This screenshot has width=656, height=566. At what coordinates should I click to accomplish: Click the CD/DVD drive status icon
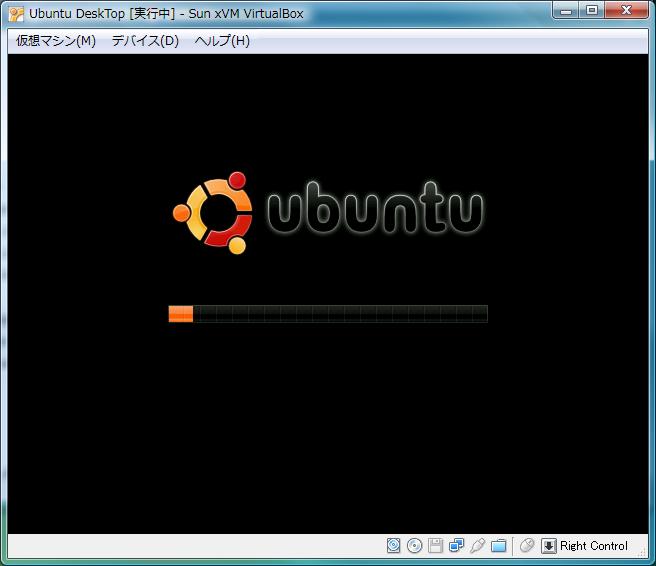414,546
